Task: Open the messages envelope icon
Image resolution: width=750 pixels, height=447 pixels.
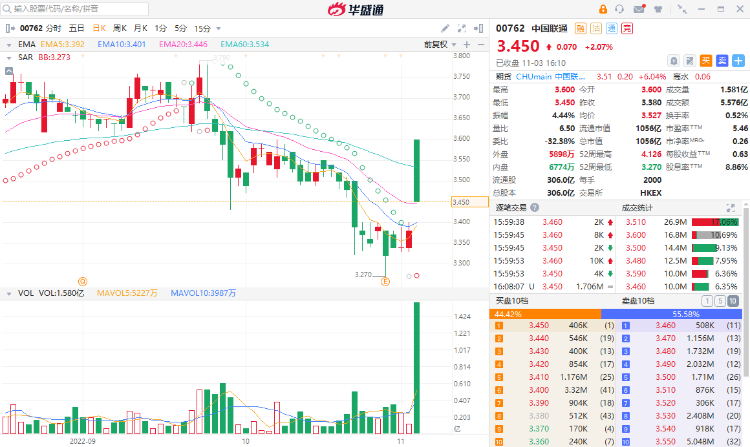Action: click(640, 9)
